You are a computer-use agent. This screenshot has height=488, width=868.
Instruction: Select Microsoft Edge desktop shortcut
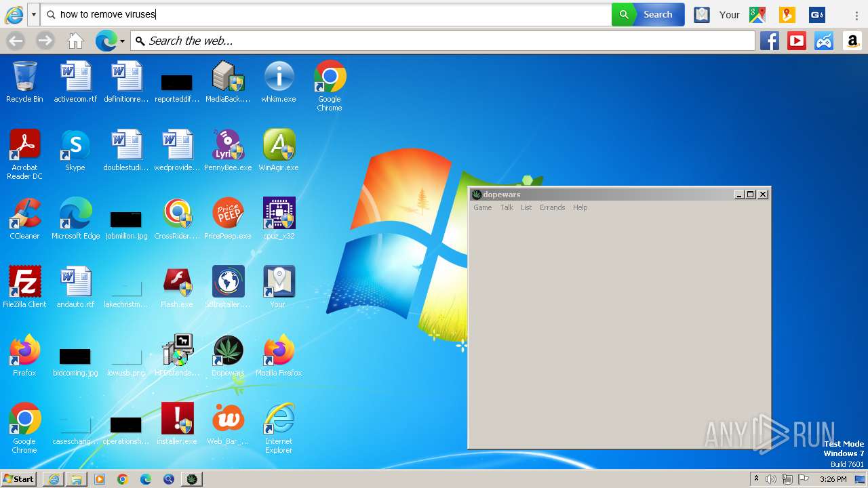coord(75,219)
